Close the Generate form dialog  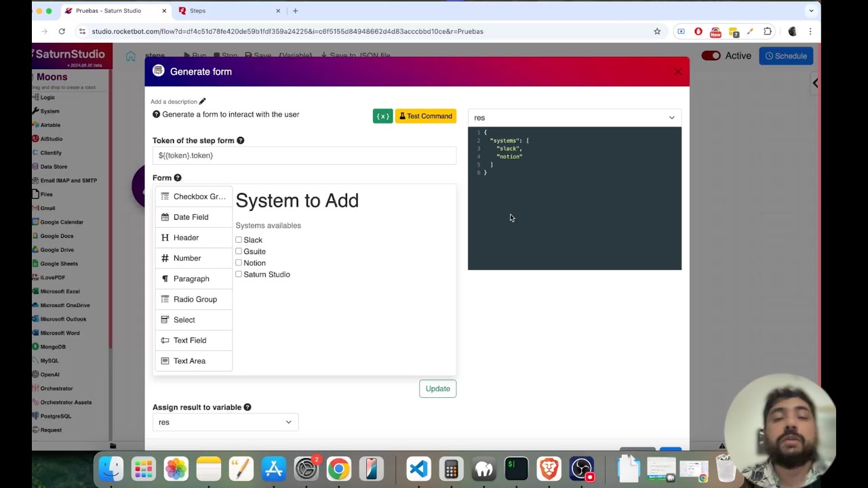click(677, 71)
